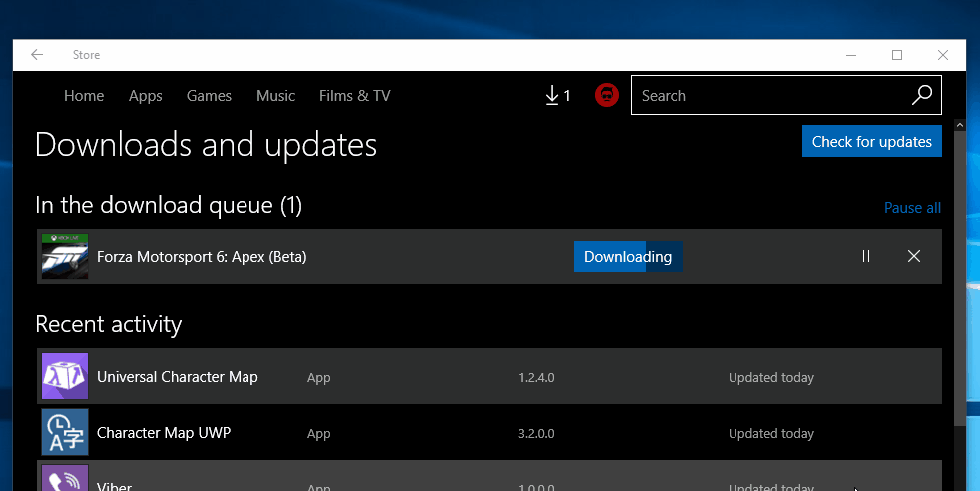Open the downloads indicator showing 1
This screenshot has width=980, height=491.
tap(558, 96)
